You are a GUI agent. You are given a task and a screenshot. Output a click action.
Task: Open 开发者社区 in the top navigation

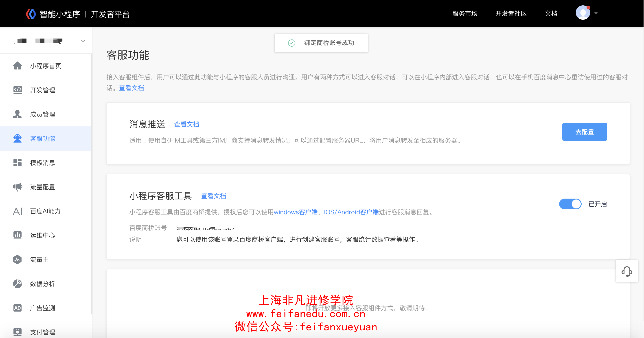[511, 13]
